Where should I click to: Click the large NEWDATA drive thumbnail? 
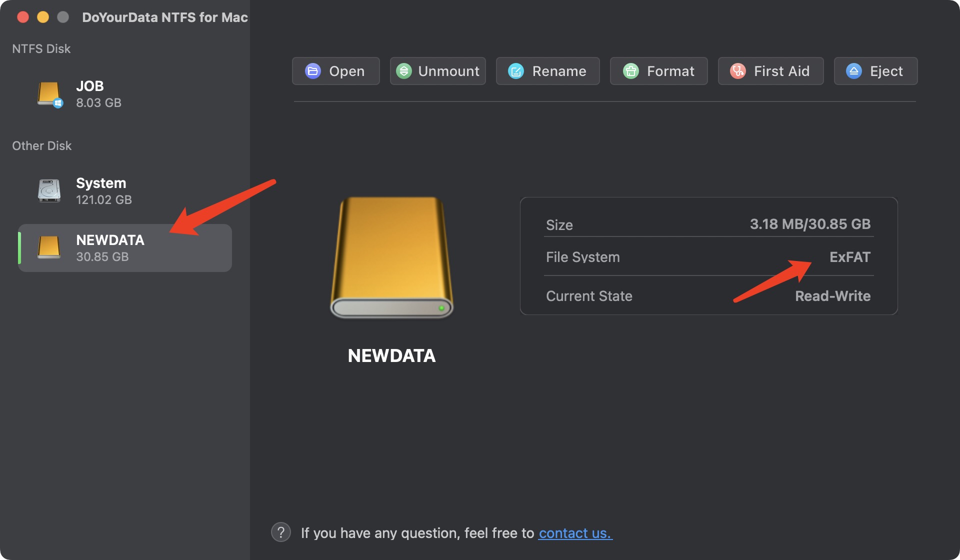392,257
